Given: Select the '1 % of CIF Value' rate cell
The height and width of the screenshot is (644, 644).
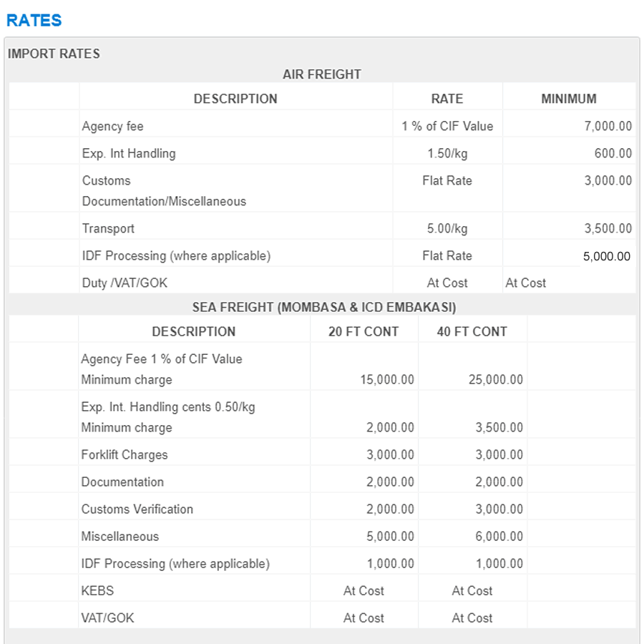Looking at the screenshot, I should (x=447, y=127).
